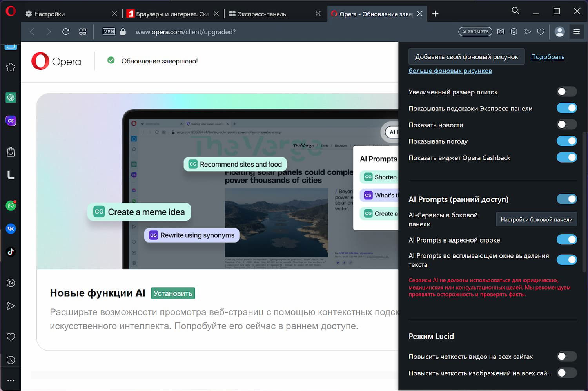Click the send icon in the address bar toolbar
Viewport: 588px width, 391px height.
528,32
